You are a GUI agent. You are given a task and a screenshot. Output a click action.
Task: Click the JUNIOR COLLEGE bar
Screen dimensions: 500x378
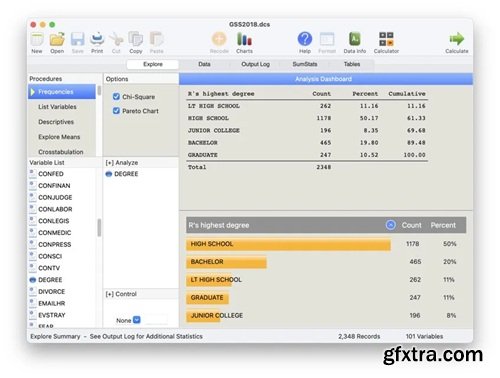coord(203,316)
